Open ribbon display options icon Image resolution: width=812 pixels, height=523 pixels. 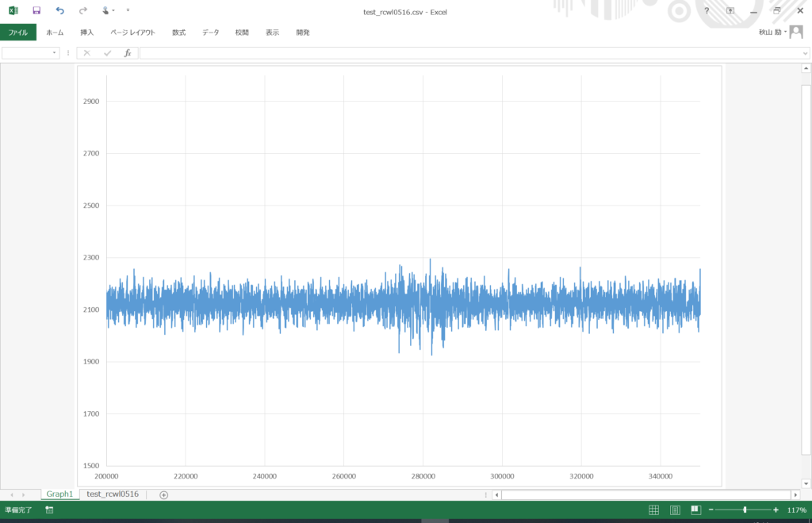730,10
